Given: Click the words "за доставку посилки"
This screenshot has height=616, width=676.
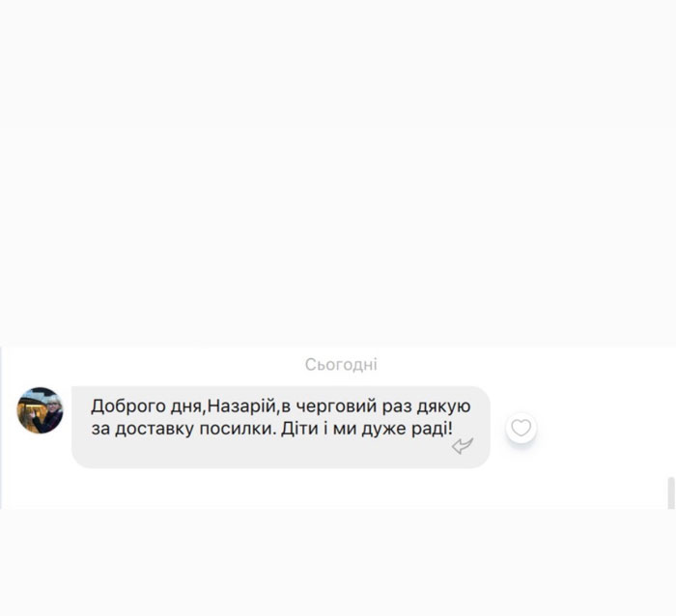Looking at the screenshot, I should pyautogui.click(x=183, y=429).
